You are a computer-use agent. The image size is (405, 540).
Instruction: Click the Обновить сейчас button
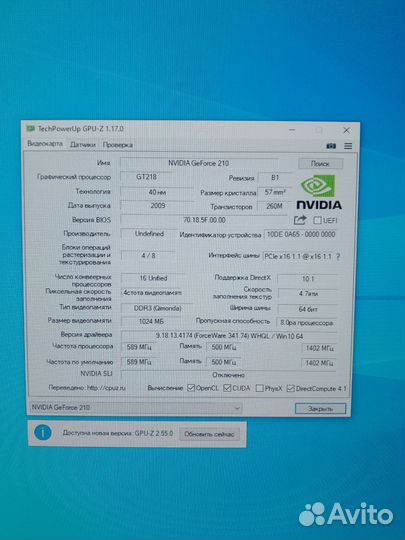tap(209, 434)
